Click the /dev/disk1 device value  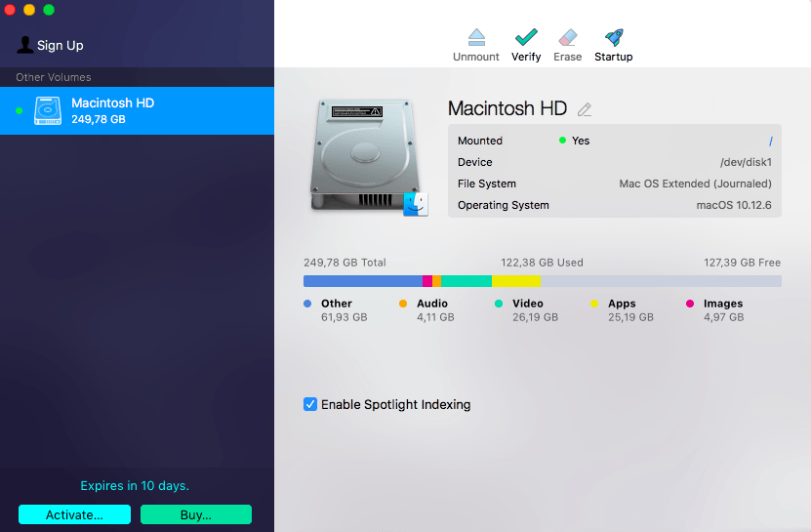[746, 162]
